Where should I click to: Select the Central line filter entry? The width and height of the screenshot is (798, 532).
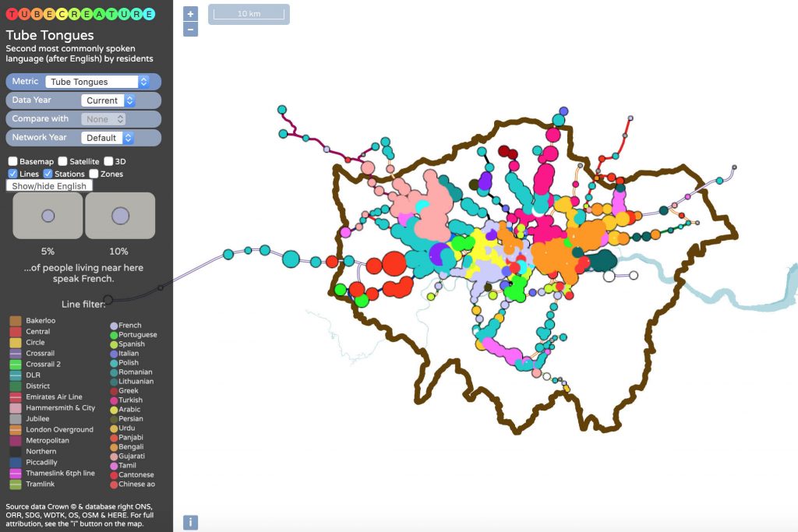pyautogui.click(x=37, y=332)
